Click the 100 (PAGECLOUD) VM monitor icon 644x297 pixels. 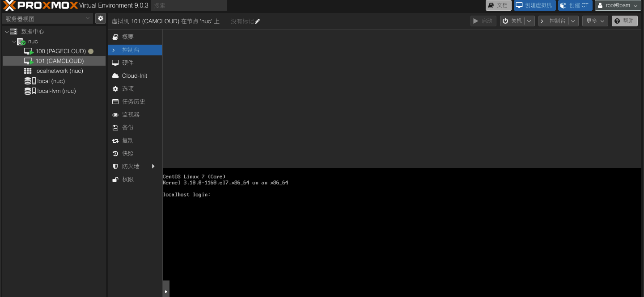(x=29, y=51)
